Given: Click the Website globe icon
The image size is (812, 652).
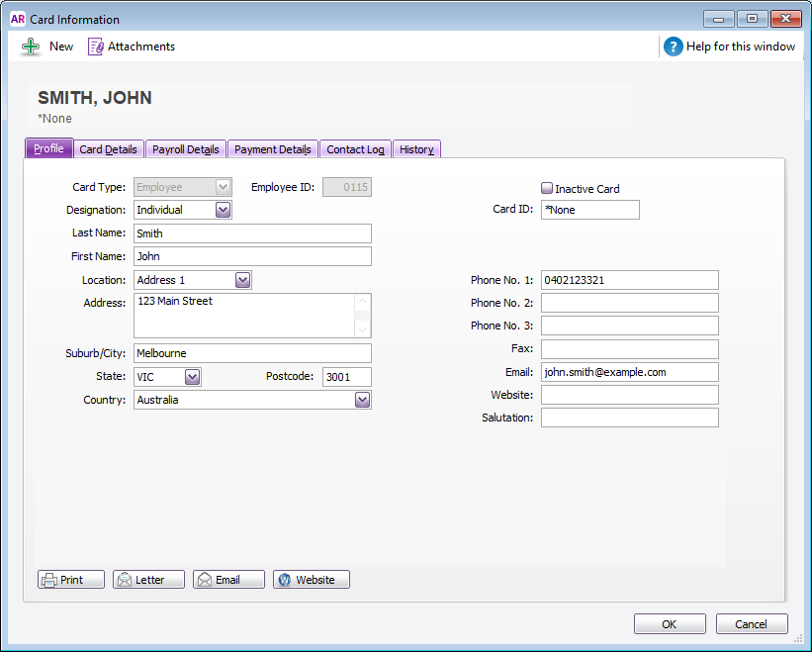Looking at the screenshot, I should pos(285,580).
